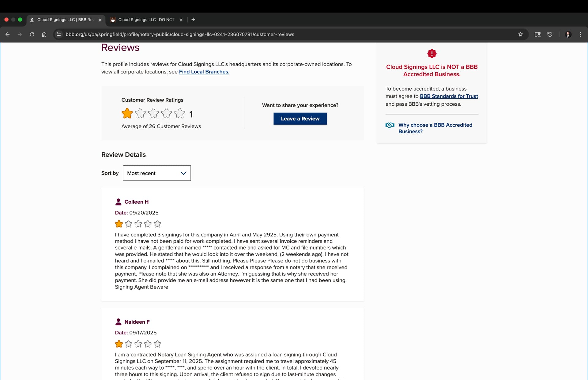
Task: Bookmark this page with star icon
Action: pyautogui.click(x=520, y=34)
